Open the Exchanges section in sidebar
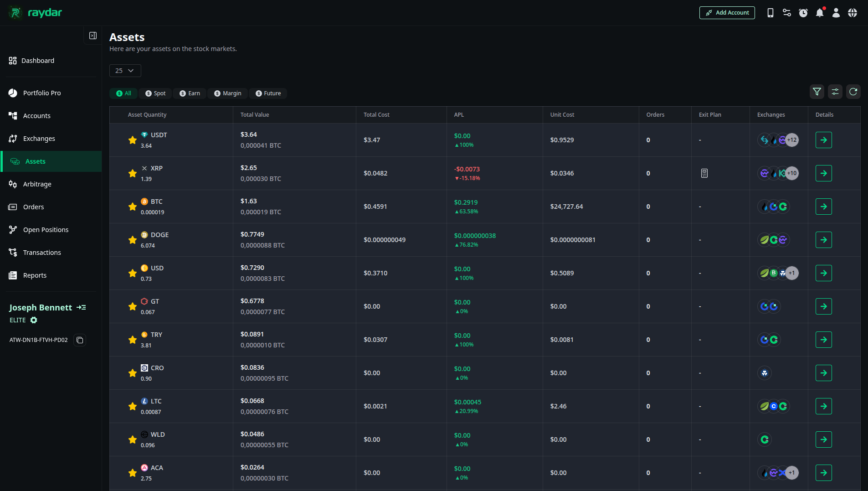The width and height of the screenshot is (868, 491). pos(39,138)
